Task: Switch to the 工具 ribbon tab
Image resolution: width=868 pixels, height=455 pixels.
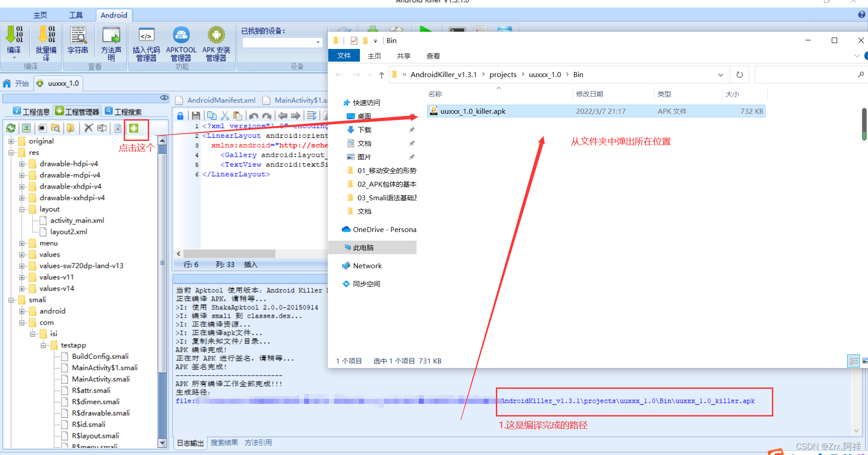Action: (76, 15)
